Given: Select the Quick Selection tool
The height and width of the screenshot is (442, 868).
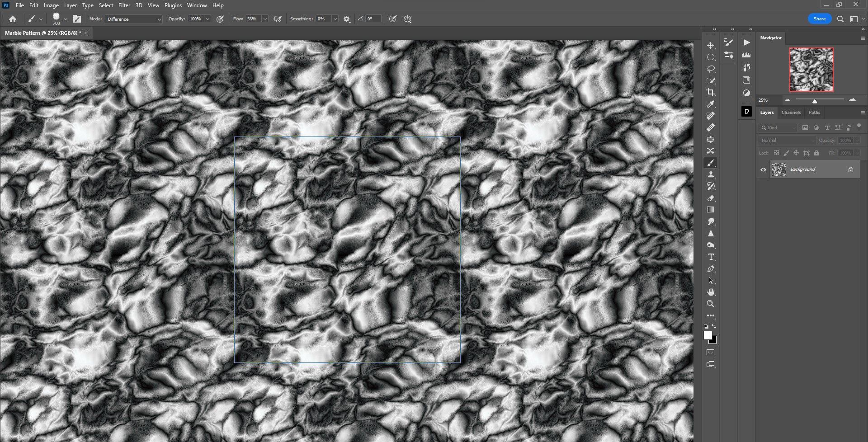Looking at the screenshot, I should click(711, 80).
